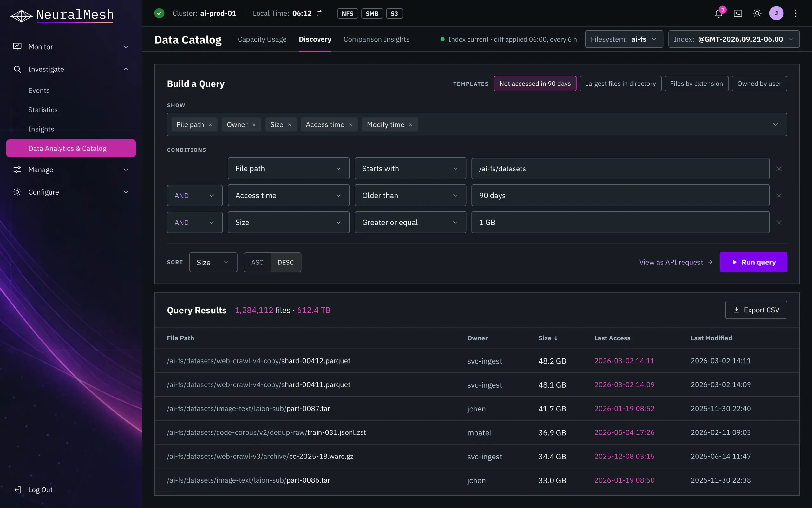Click Export CSV button

click(756, 310)
